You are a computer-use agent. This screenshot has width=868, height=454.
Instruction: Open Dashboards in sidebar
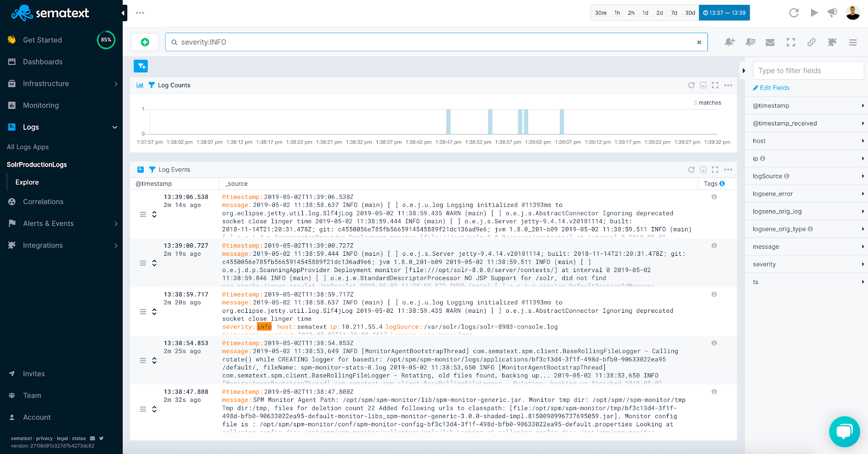tap(42, 62)
